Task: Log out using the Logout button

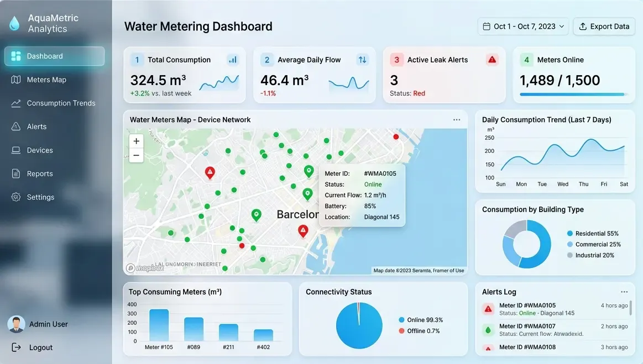Action: pyautogui.click(x=33, y=347)
